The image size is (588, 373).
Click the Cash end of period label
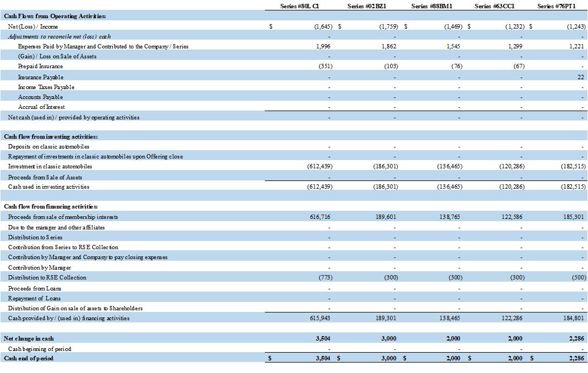pyautogui.click(x=29, y=358)
